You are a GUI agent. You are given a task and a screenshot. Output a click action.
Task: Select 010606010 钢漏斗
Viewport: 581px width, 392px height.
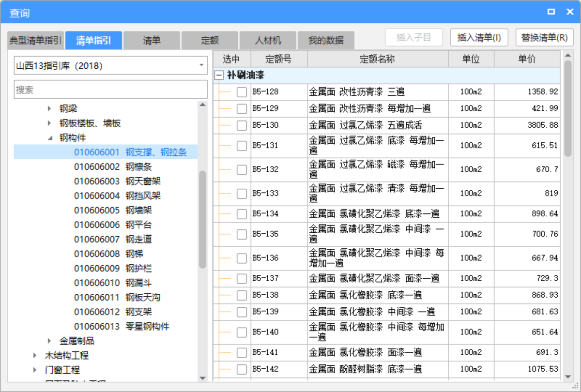coord(113,283)
